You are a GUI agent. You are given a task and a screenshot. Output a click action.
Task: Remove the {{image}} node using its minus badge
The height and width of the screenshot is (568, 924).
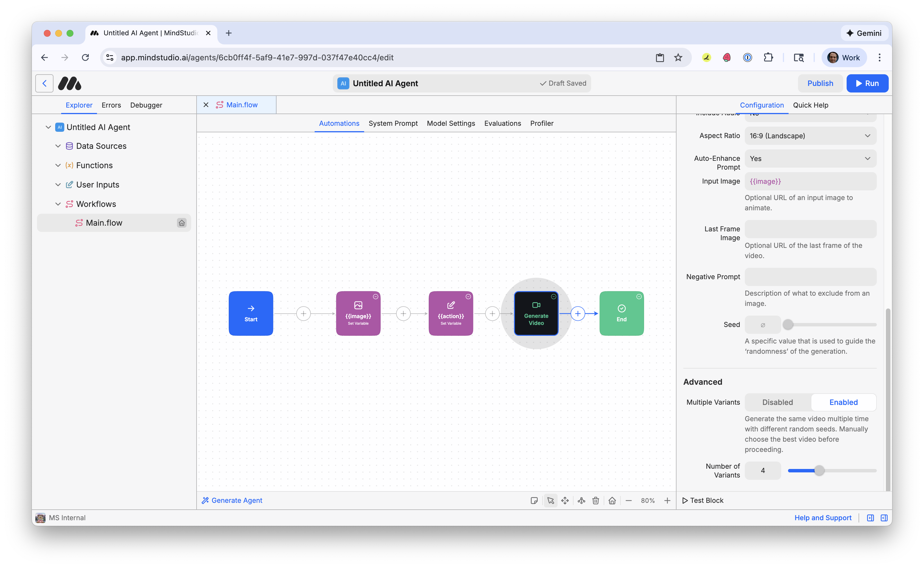point(376,297)
